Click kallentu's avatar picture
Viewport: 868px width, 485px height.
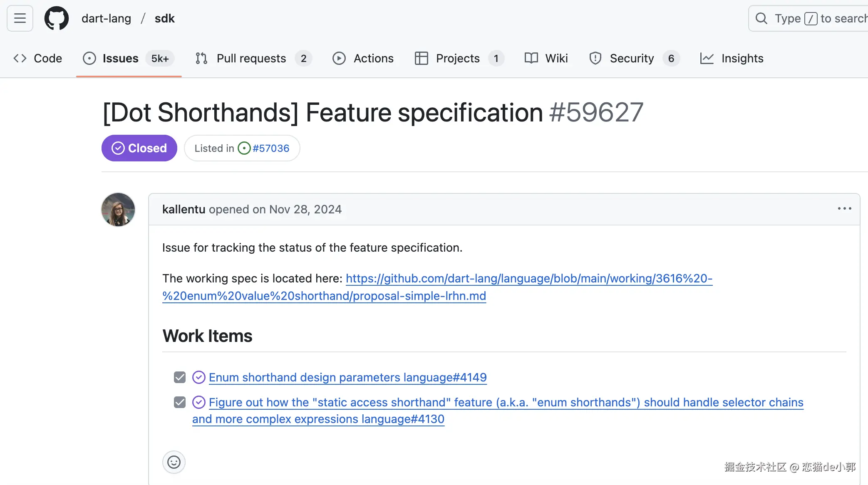[118, 210]
